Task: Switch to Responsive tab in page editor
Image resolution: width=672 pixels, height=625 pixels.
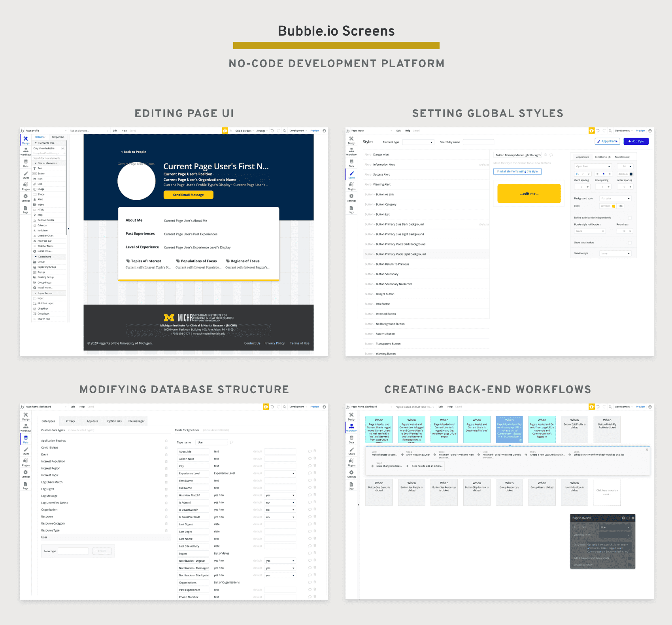Action: click(x=58, y=137)
